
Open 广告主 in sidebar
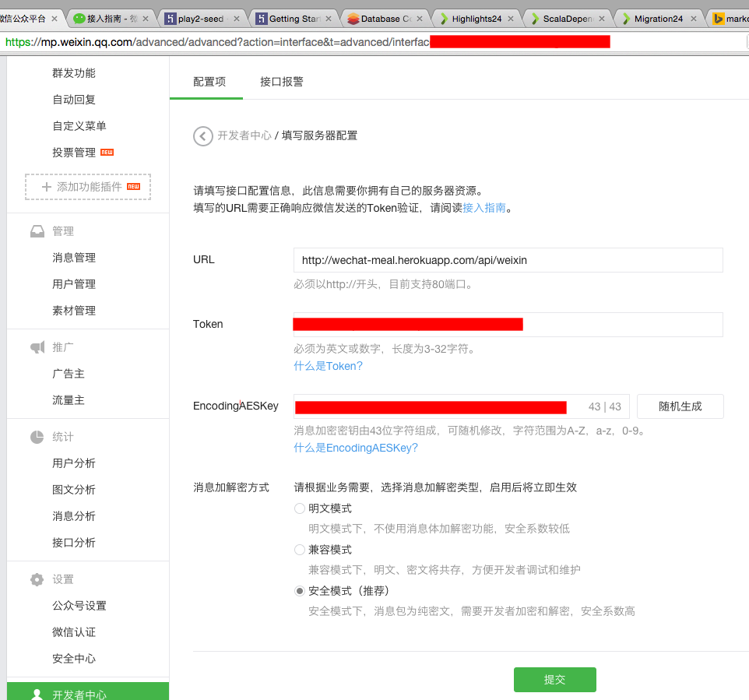click(69, 374)
